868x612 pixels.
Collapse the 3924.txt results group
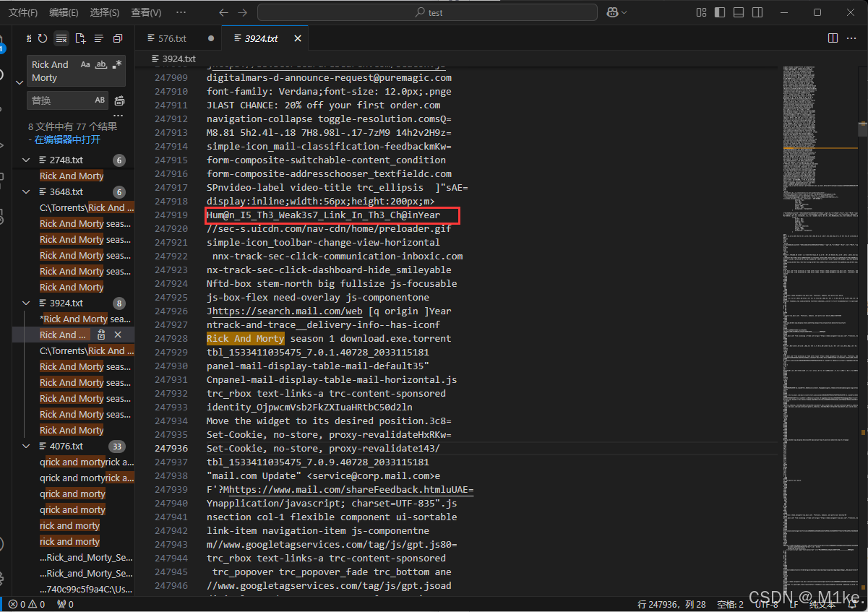[x=26, y=303]
